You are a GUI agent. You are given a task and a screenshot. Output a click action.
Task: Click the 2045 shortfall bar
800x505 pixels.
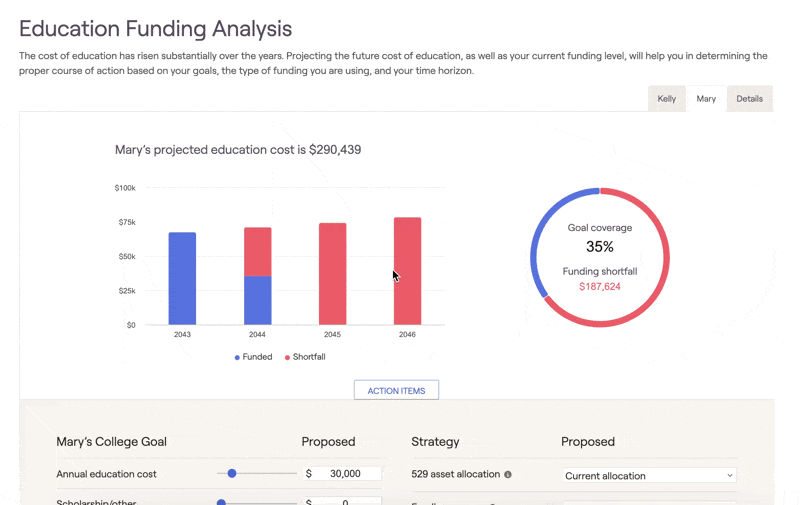pyautogui.click(x=332, y=274)
